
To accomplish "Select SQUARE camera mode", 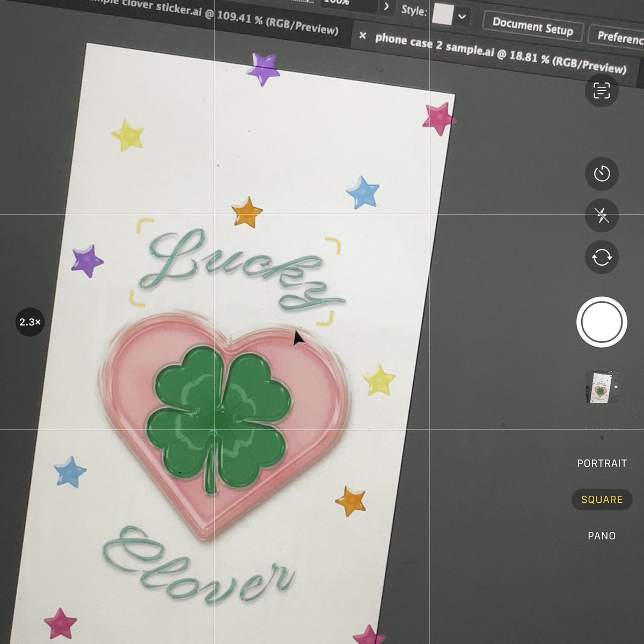I will pos(602,500).
